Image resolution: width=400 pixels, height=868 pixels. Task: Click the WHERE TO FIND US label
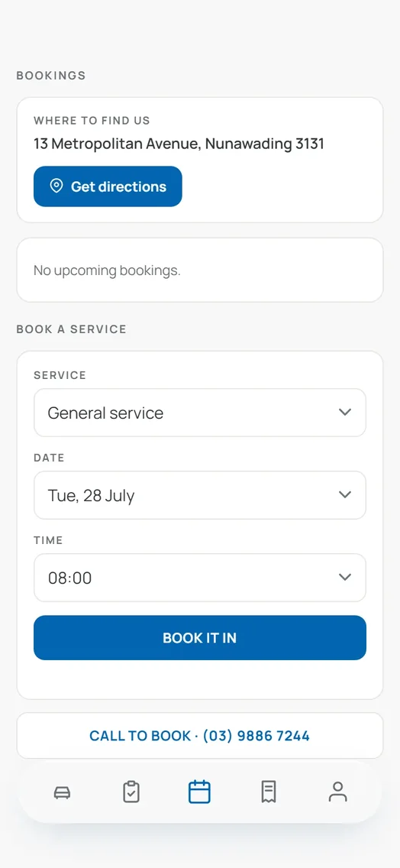click(92, 120)
